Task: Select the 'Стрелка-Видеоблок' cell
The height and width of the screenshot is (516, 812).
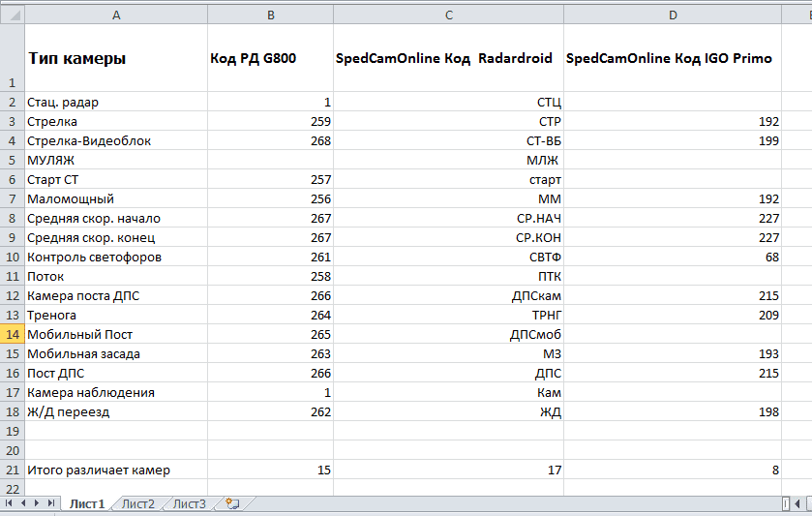Action: click(116, 141)
